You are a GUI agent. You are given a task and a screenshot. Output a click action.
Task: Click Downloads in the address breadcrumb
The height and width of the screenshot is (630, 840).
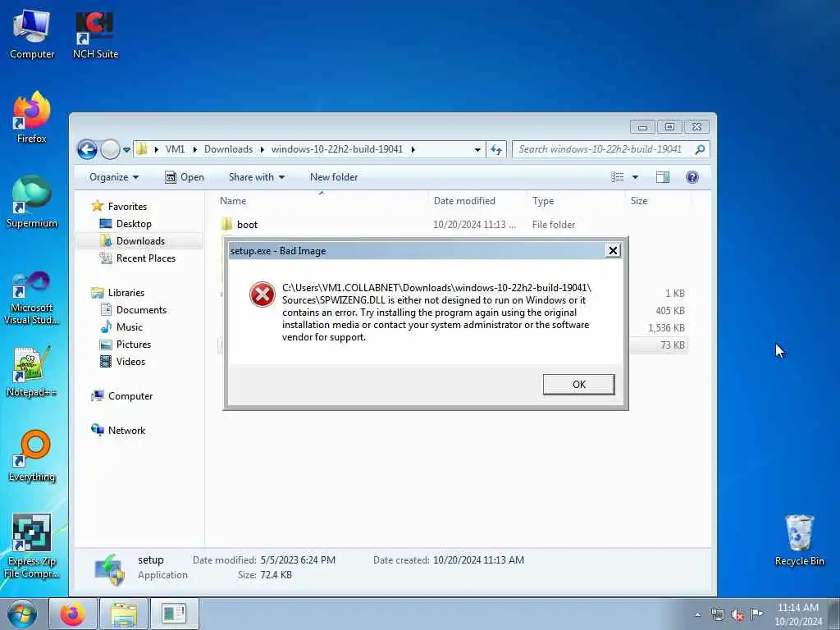[228, 149]
